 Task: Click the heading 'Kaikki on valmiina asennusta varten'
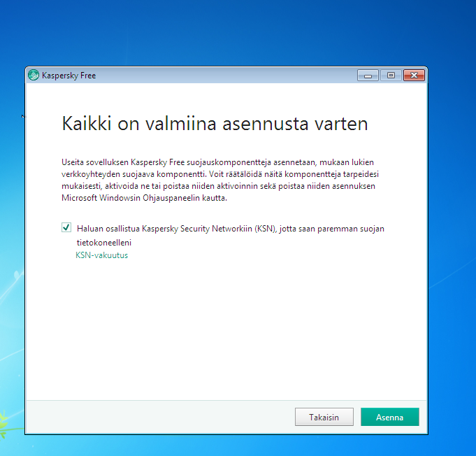215,124
